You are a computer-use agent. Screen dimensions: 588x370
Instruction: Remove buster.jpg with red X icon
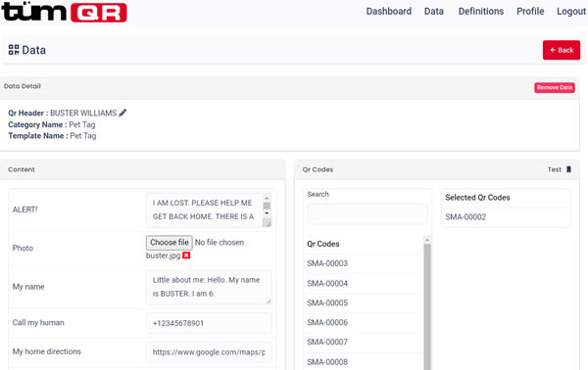pyautogui.click(x=186, y=255)
